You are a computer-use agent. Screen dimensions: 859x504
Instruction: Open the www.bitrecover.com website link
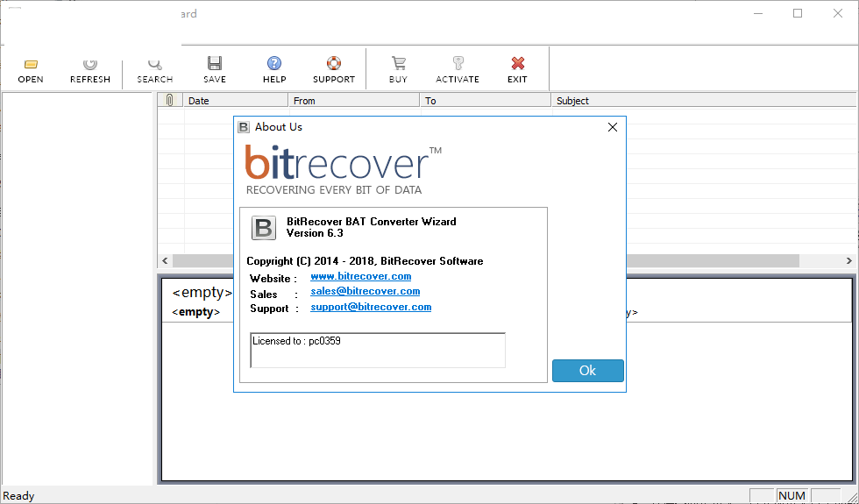click(360, 277)
